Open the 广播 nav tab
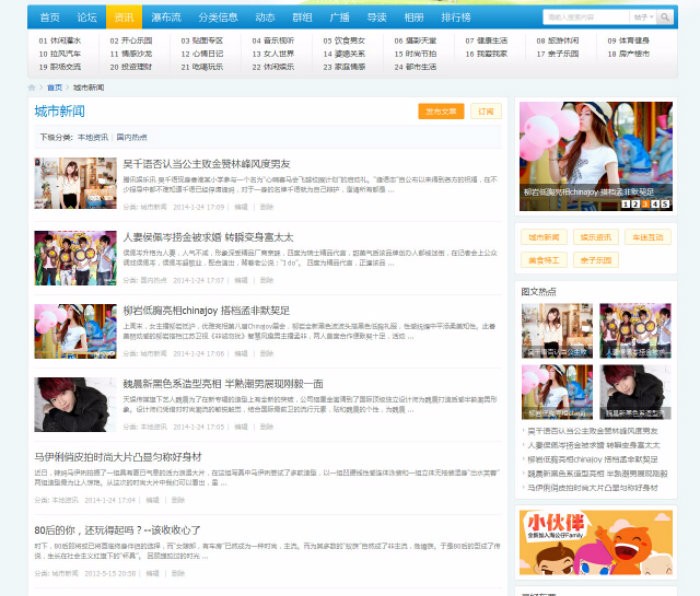700x596 pixels. click(x=339, y=17)
